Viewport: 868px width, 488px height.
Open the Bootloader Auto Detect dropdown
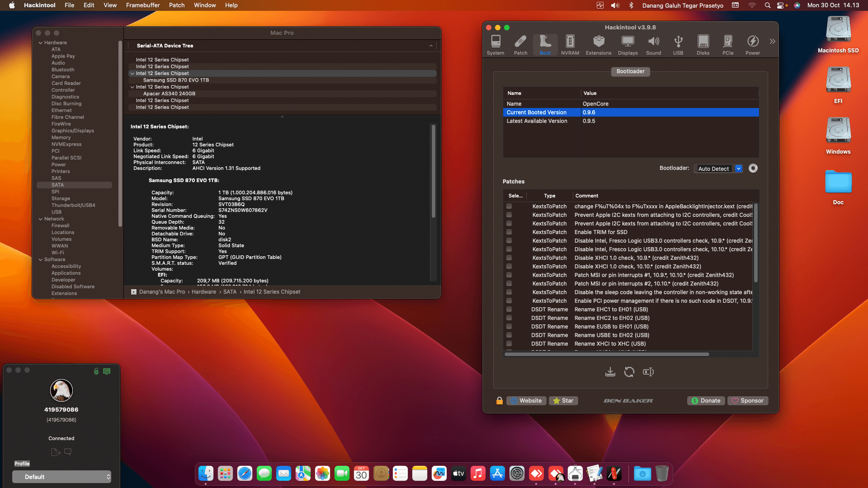point(718,169)
